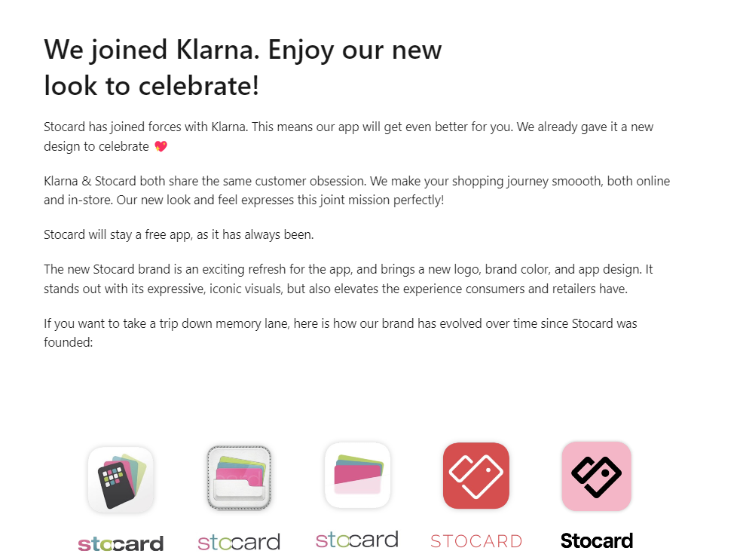This screenshot has height=560, width=740.
Task: Click the red uppercase STOCARD wordmark
Action: coord(476,541)
